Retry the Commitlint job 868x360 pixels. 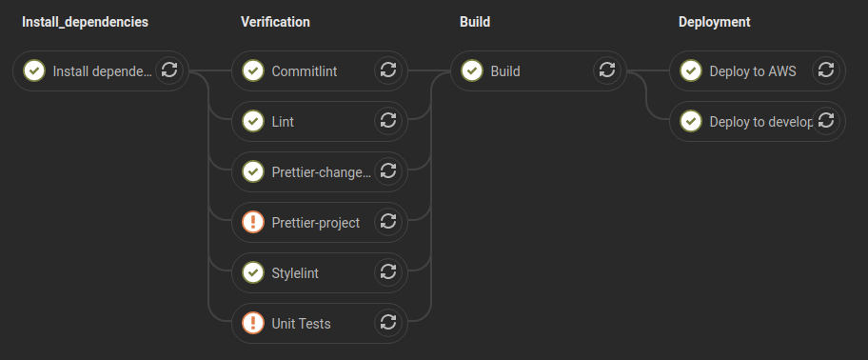point(388,70)
